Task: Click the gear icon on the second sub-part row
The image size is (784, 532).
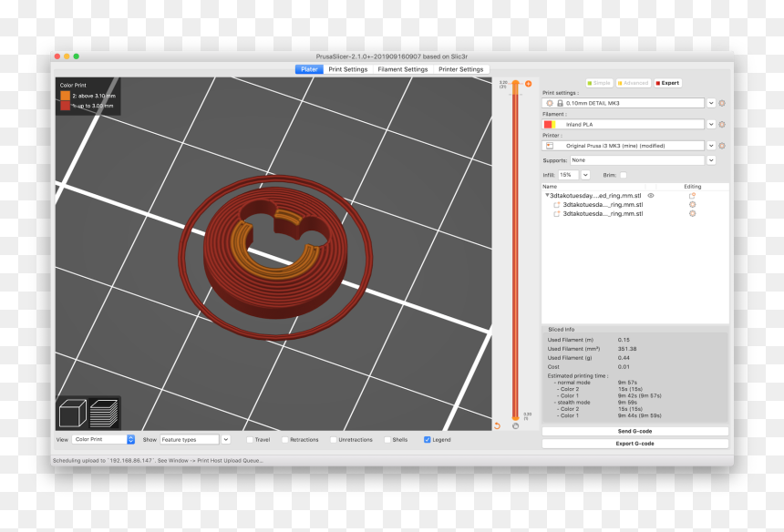Action: point(693,213)
